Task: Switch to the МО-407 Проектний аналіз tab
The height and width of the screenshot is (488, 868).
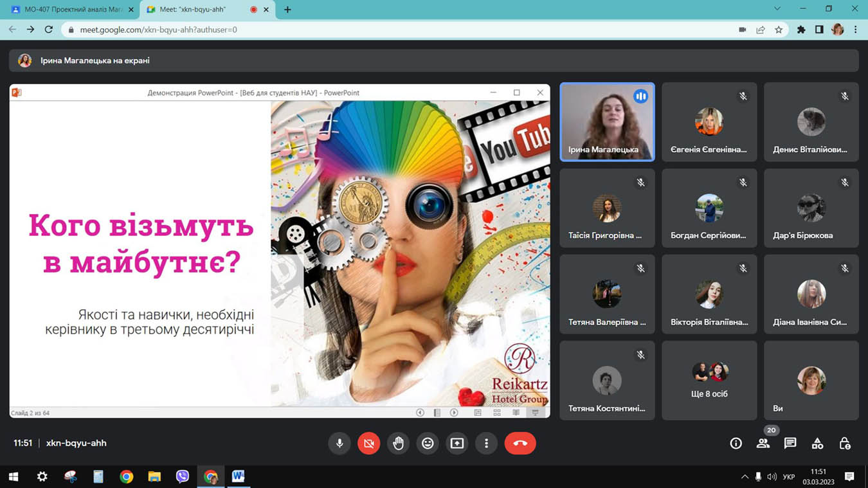Action: click(69, 10)
